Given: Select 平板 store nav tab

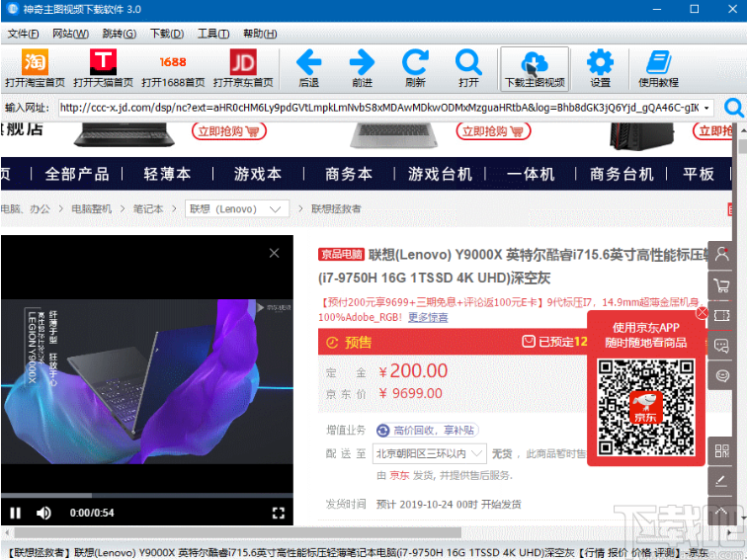Looking at the screenshot, I should (x=699, y=174).
